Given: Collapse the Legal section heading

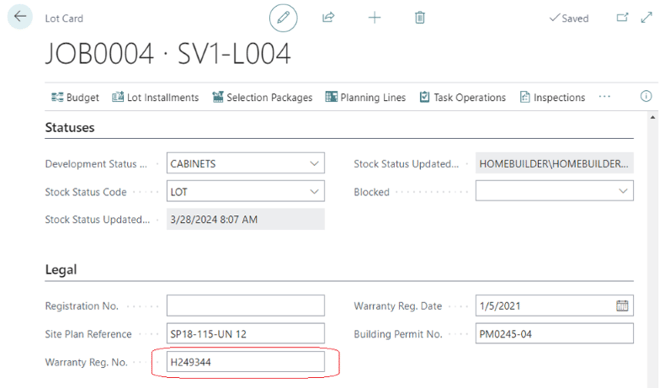Looking at the screenshot, I should pos(61,270).
